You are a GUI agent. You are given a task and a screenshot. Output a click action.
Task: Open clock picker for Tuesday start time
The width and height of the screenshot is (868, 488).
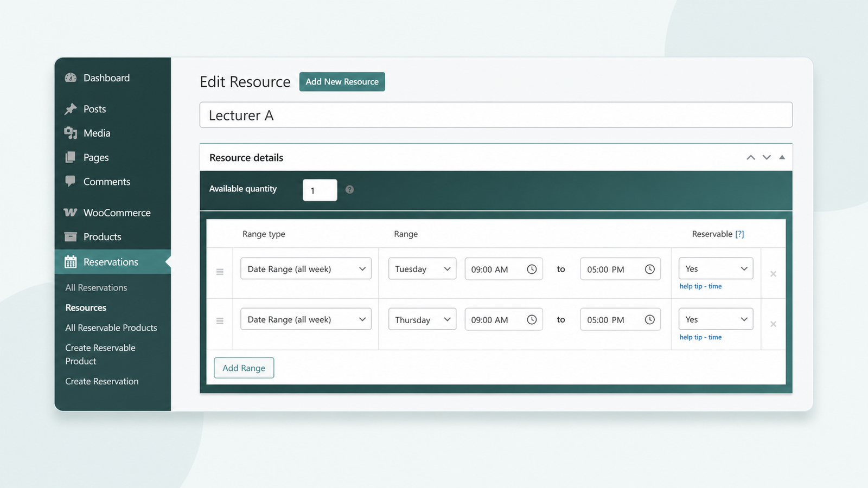click(x=532, y=269)
